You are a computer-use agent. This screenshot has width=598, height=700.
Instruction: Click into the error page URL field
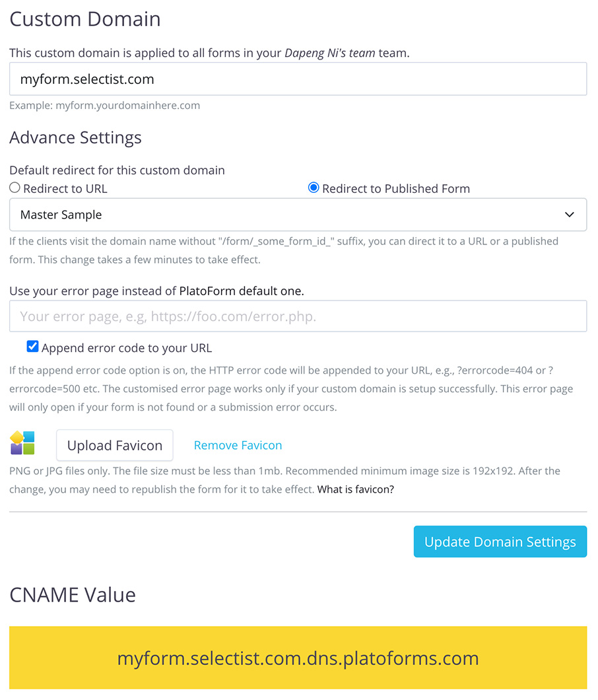(298, 316)
